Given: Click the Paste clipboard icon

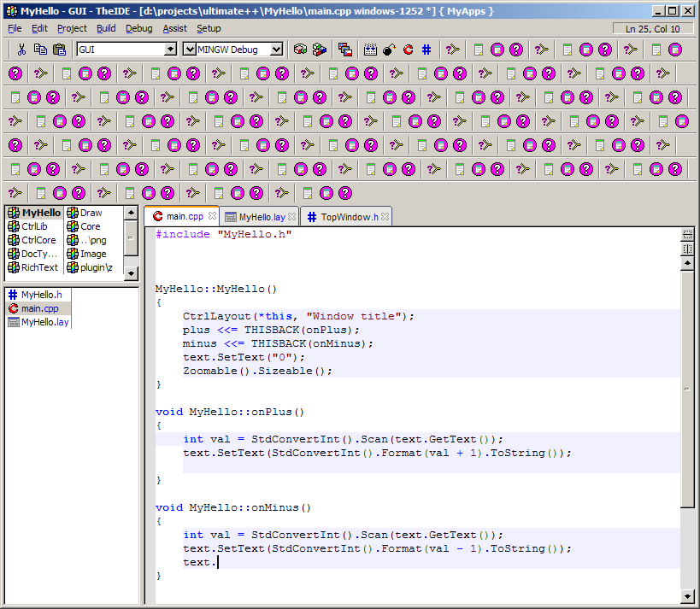Looking at the screenshot, I should click(x=59, y=50).
